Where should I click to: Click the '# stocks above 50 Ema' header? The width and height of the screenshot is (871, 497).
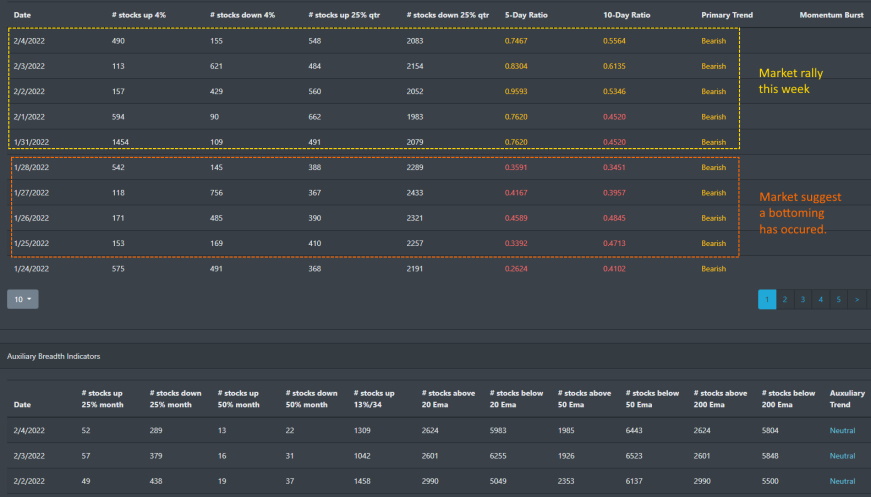[584, 399]
